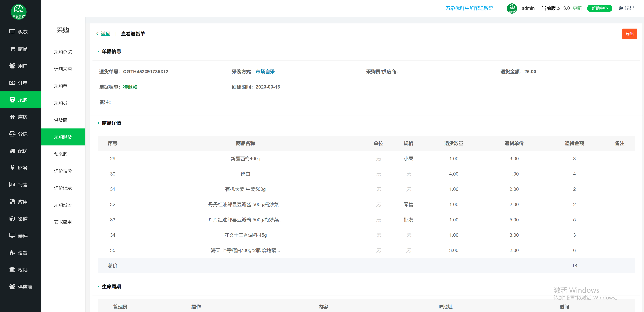
Task: Click the bank building icon for 权限
Action: pyautogui.click(x=12, y=270)
